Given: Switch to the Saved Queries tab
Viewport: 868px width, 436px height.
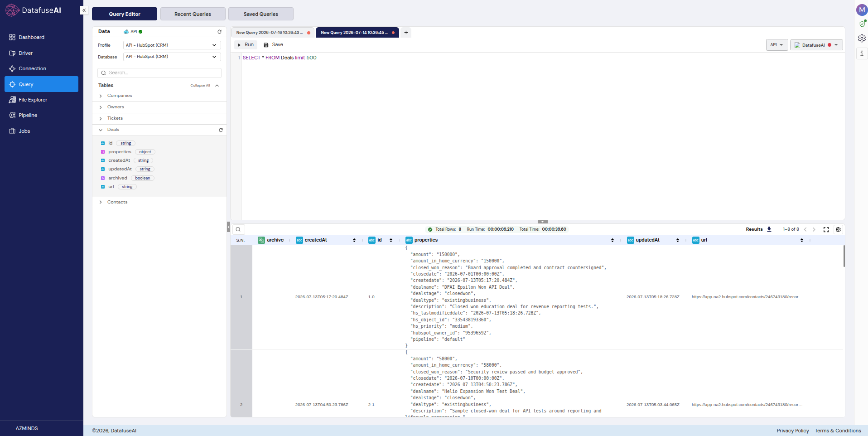Looking at the screenshot, I should pos(261,14).
